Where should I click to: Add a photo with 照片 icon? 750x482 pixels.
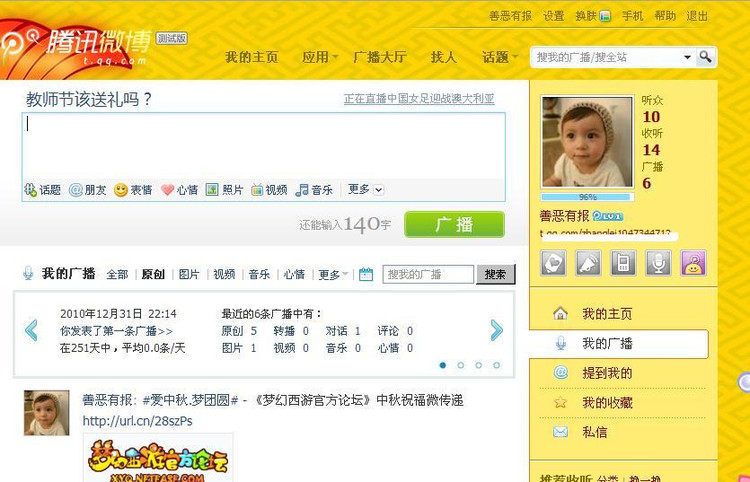pos(212,190)
